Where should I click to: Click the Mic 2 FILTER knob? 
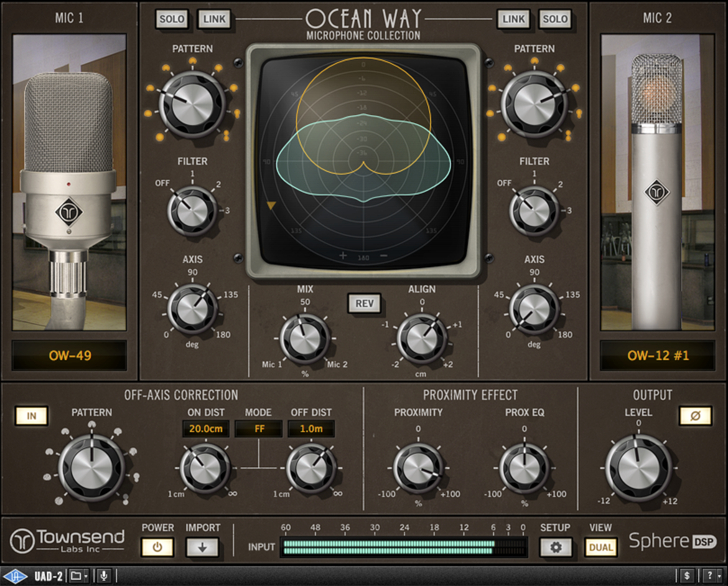click(x=534, y=211)
